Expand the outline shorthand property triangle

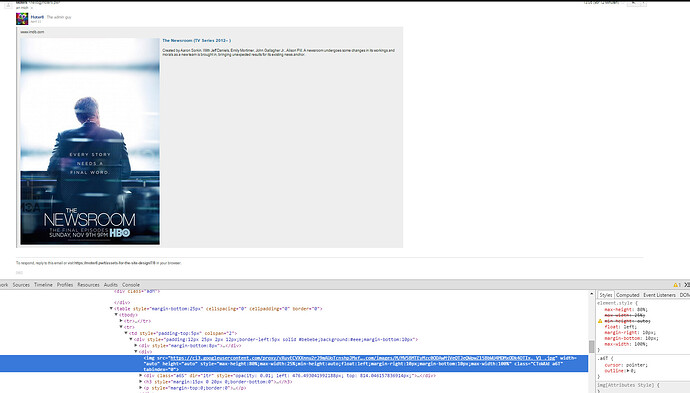628,371
